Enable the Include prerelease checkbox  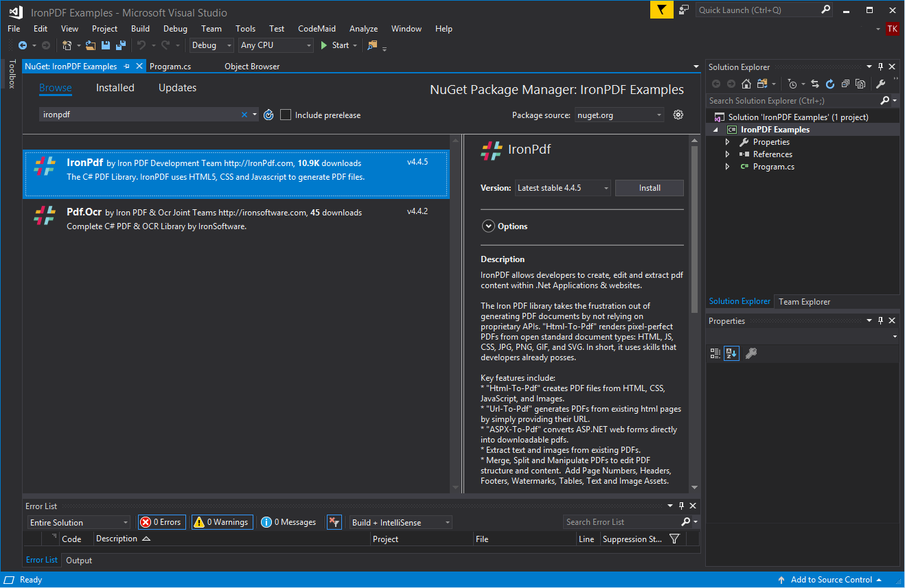(x=286, y=115)
